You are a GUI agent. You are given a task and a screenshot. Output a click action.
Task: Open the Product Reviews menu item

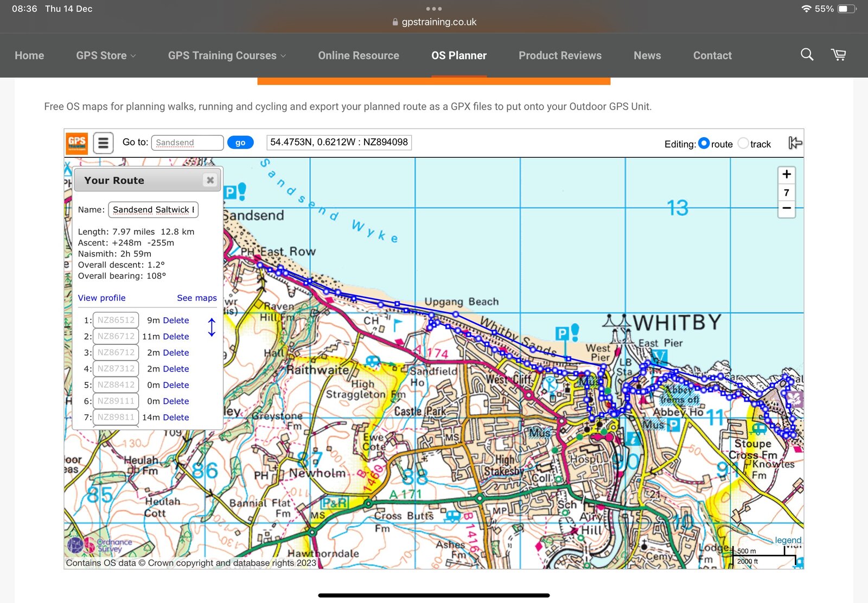tap(560, 55)
